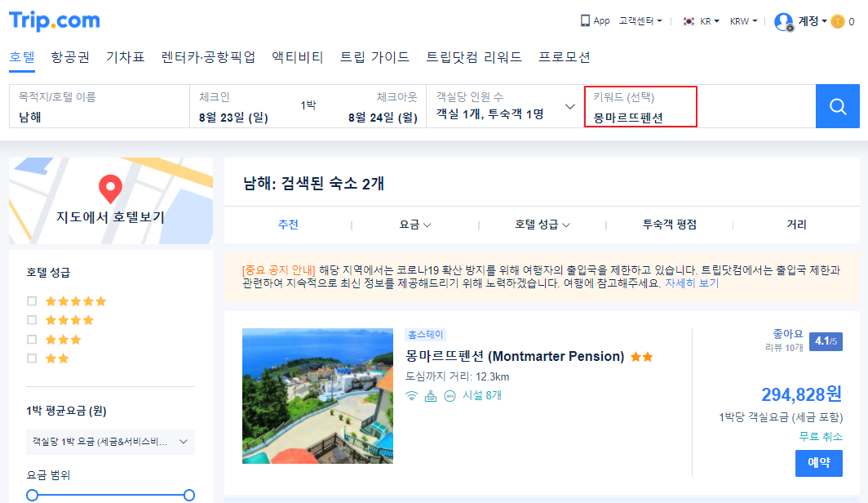Viewport: 868px width, 503px height.
Task: Click the App link in the header
Action: (x=601, y=21)
